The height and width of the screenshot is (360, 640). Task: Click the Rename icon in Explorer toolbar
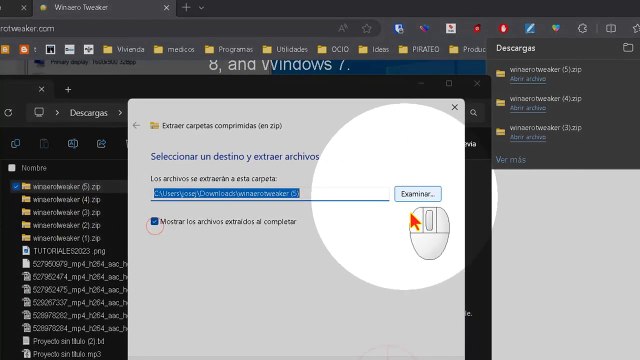(73, 144)
